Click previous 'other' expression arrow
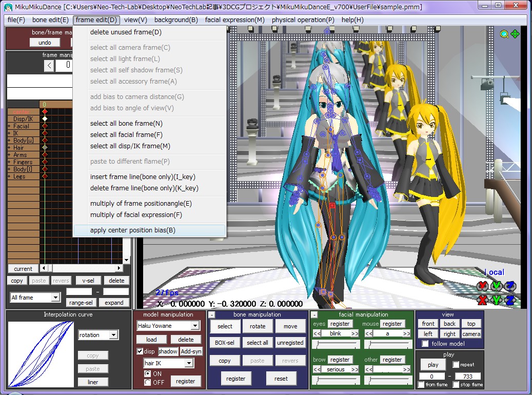532x395 pixels. click(369, 369)
